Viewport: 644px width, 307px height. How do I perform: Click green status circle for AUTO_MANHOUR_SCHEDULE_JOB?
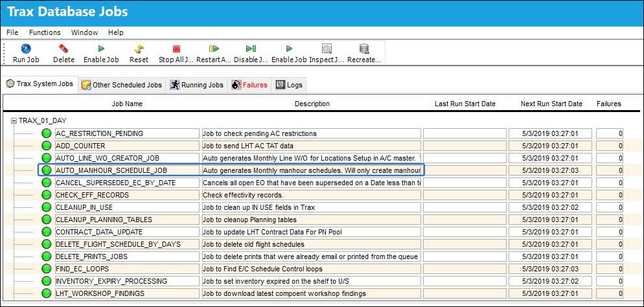(47, 170)
